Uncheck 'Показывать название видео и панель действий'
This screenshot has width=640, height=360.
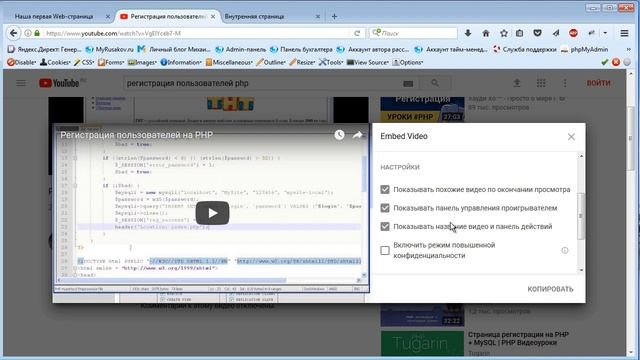pyautogui.click(x=385, y=226)
